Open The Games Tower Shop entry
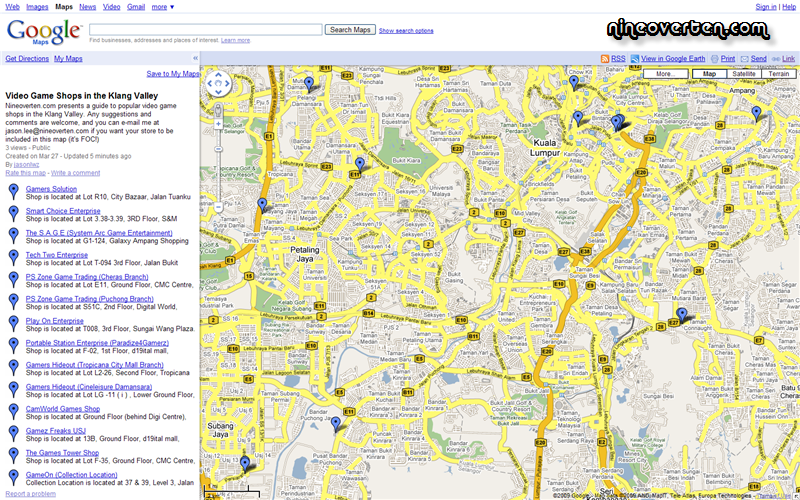The image size is (800, 500). coord(62,453)
